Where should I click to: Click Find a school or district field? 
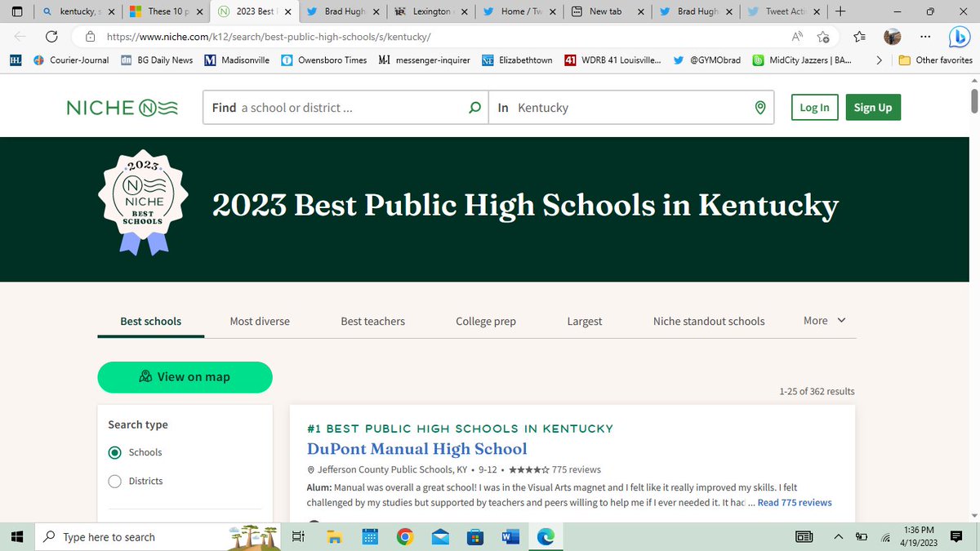(x=345, y=108)
